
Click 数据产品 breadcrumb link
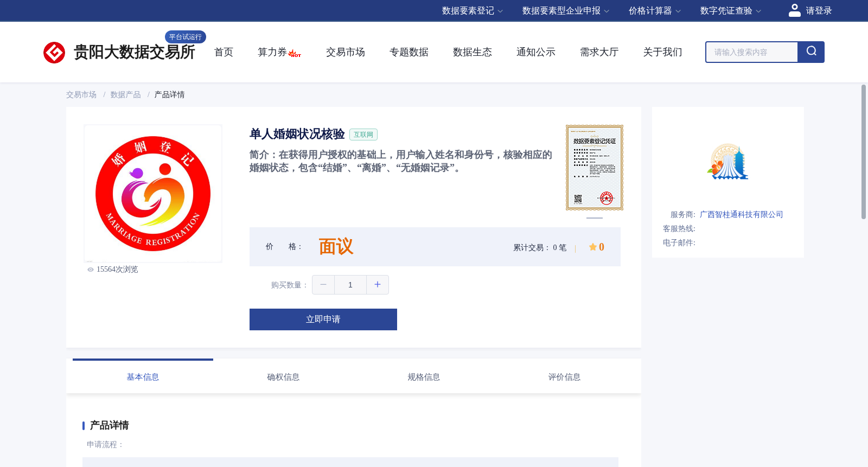click(125, 95)
